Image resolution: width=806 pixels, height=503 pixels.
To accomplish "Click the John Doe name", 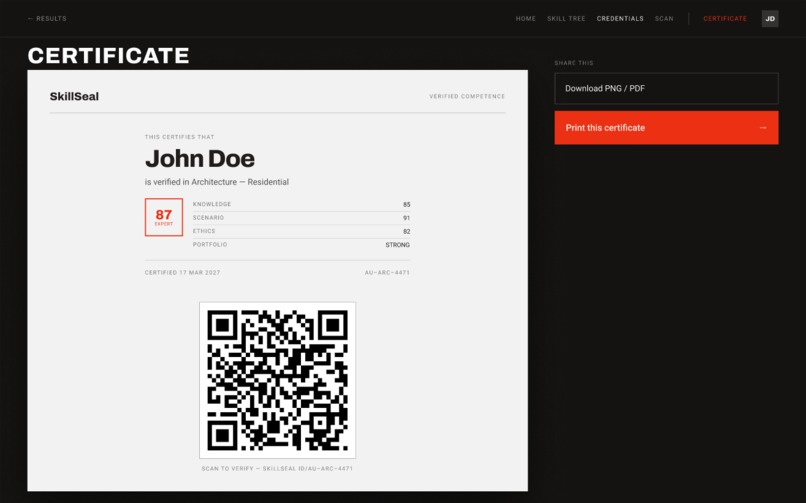I will 200,158.
